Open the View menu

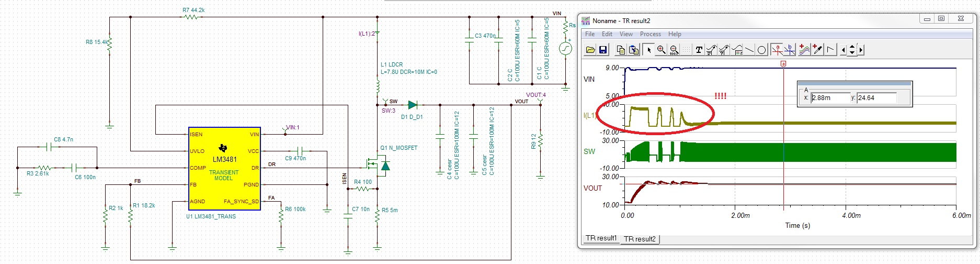point(626,34)
